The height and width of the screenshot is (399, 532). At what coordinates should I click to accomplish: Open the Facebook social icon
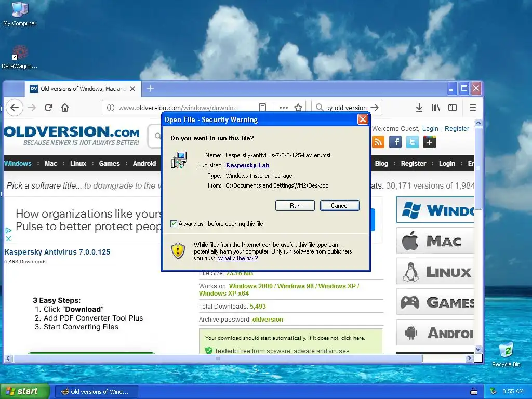pos(395,142)
